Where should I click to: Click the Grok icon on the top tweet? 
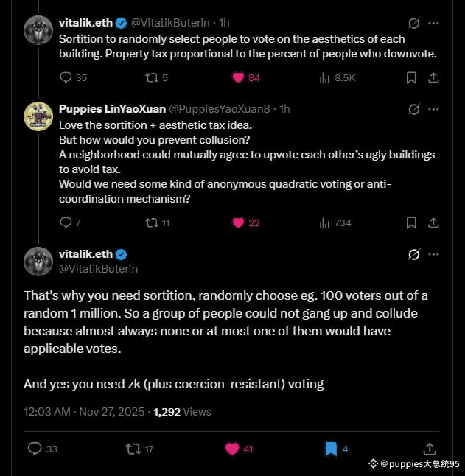pos(413,23)
